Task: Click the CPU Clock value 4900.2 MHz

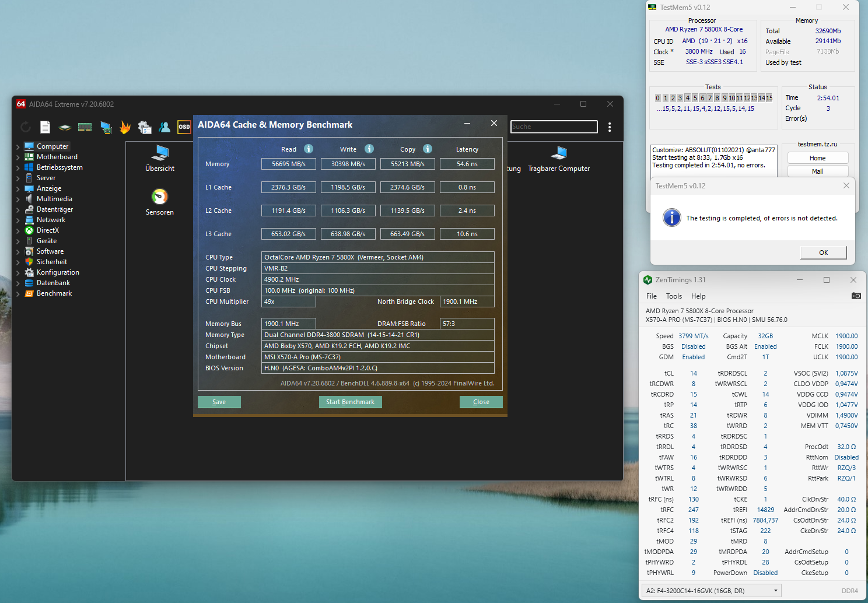Action: pos(378,279)
